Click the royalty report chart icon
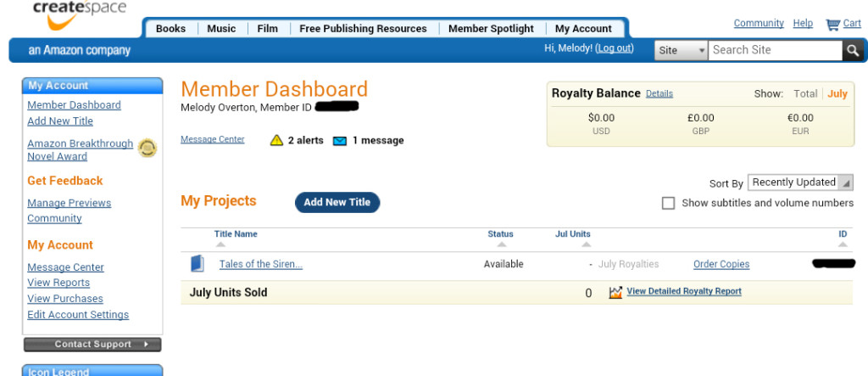 (x=615, y=292)
